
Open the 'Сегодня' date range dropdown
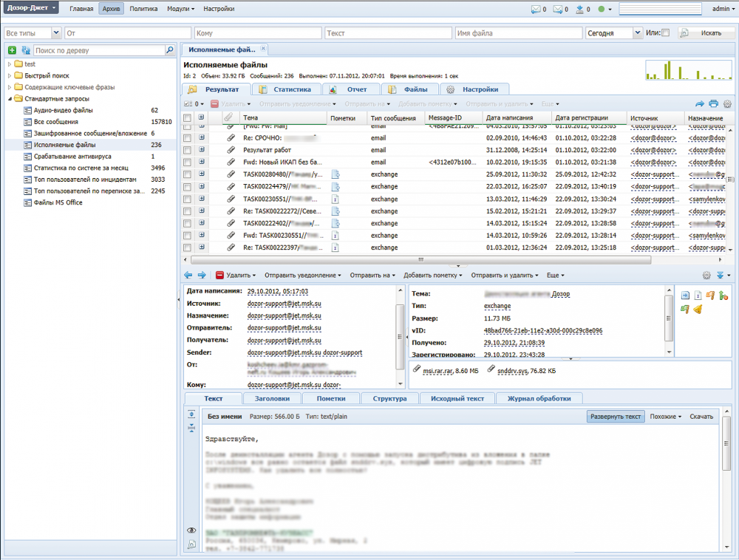click(x=637, y=33)
